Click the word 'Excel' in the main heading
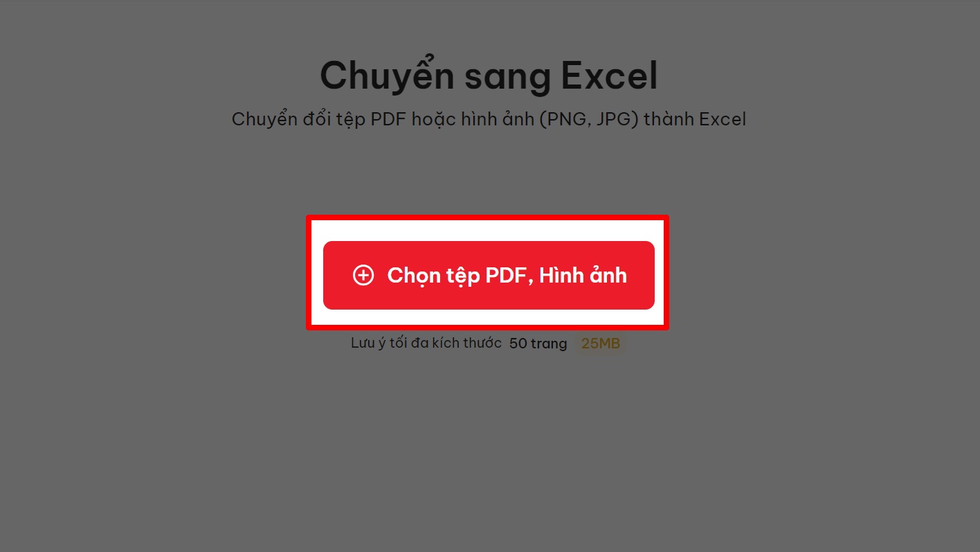This screenshot has height=552, width=980. click(609, 75)
